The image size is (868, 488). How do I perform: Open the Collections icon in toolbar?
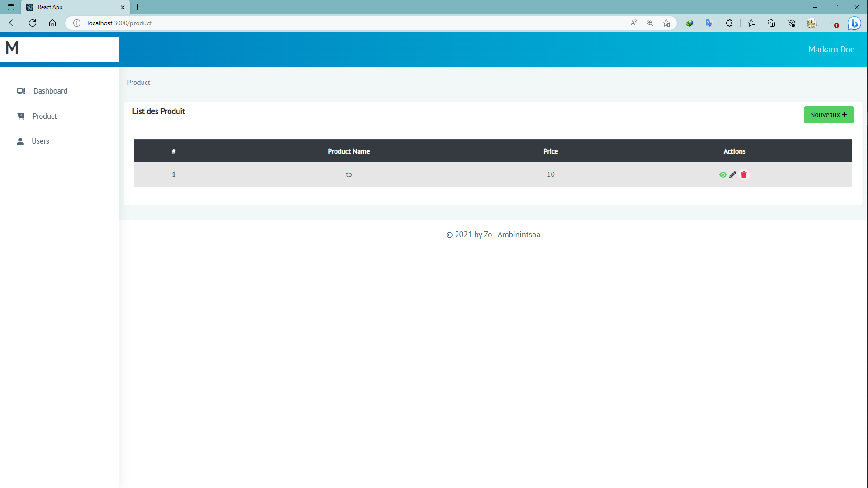tap(771, 23)
